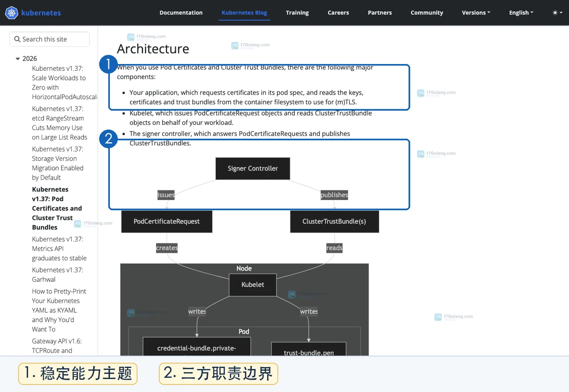Expand the English language dropdown
This screenshot has height=392, width=569.
[x=521, y=12]
